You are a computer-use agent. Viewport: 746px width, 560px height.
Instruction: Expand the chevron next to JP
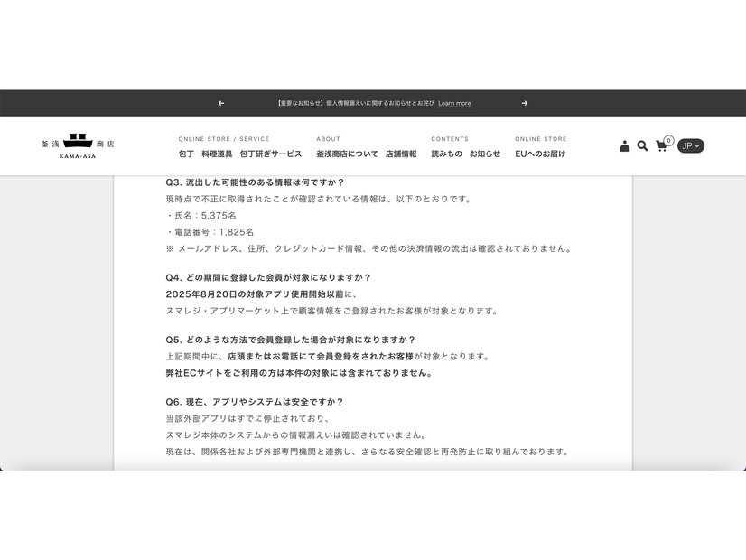697,145
